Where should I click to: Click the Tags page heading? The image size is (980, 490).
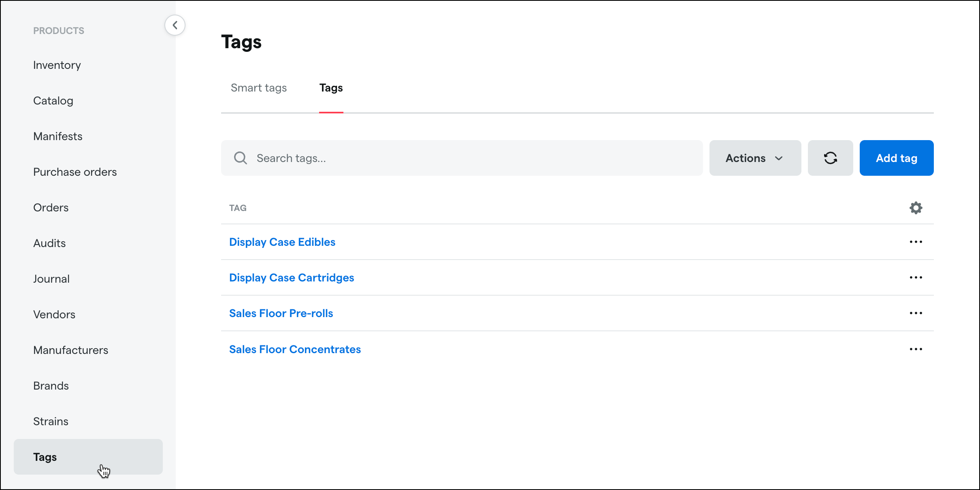tap(241, 42)
